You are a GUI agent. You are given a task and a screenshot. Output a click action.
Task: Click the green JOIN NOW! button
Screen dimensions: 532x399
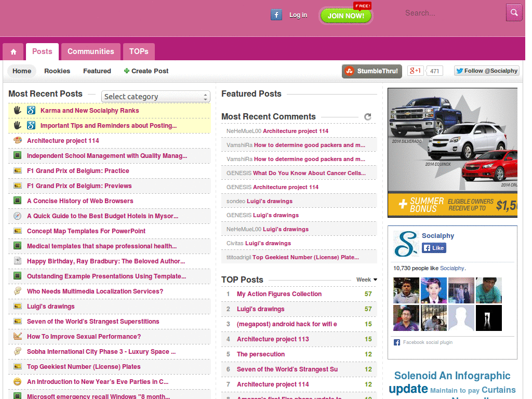[345, 16]
